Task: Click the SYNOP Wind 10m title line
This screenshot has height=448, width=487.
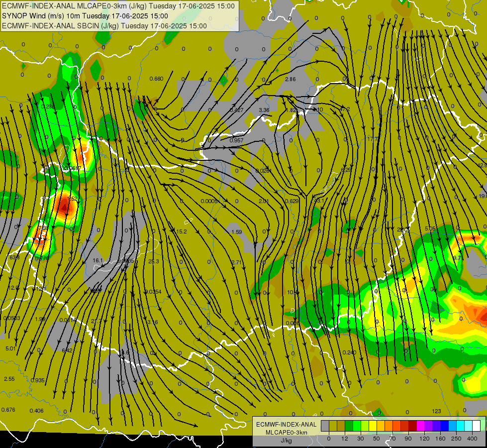Action: coord(85,16)
